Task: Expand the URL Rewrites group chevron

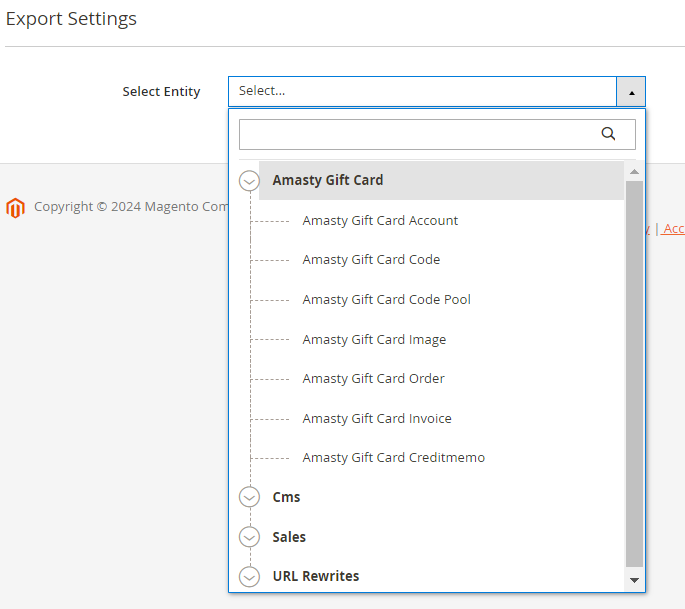Action: (249, 577)
